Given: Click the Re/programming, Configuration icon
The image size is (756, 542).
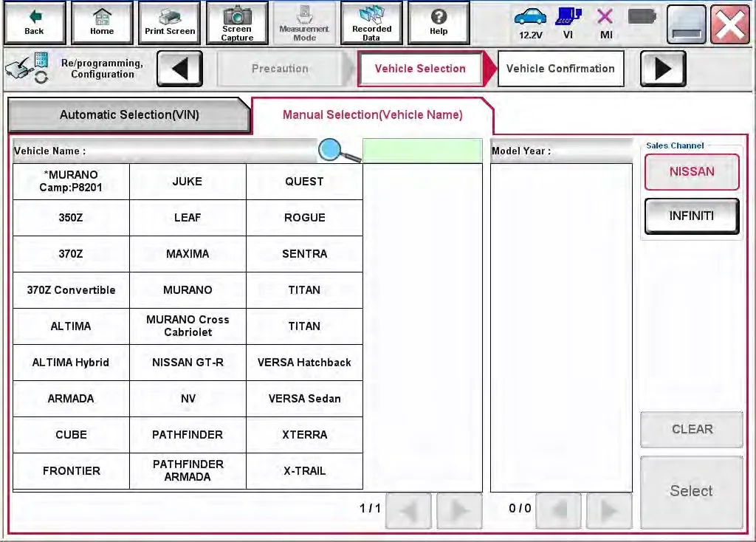Looking at the screenshot, I should (27, 69).
